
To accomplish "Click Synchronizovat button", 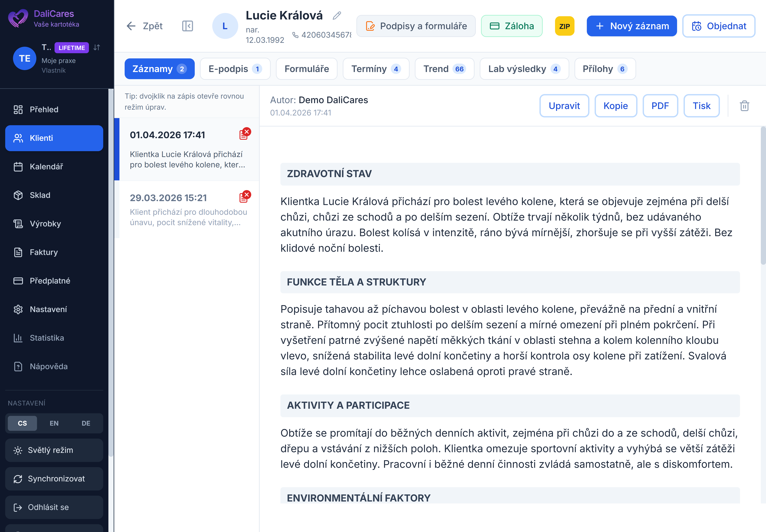I will 54,479.
